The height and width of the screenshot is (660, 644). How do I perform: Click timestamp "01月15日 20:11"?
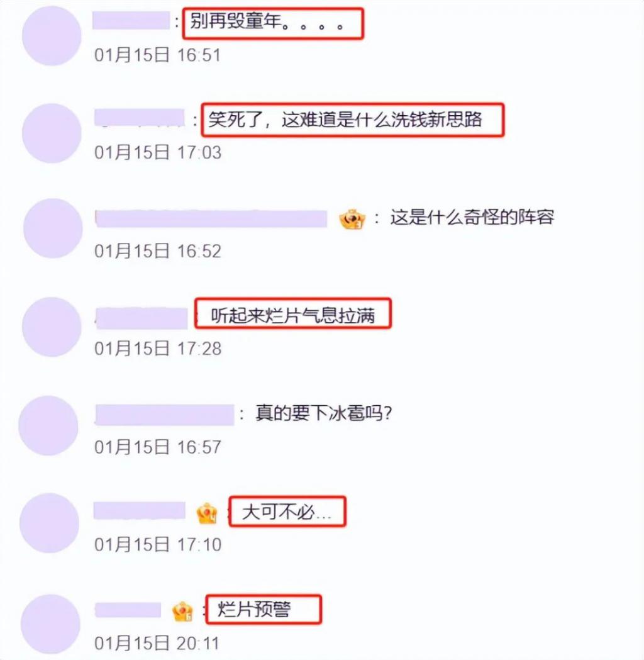click(x=157, y=643)
